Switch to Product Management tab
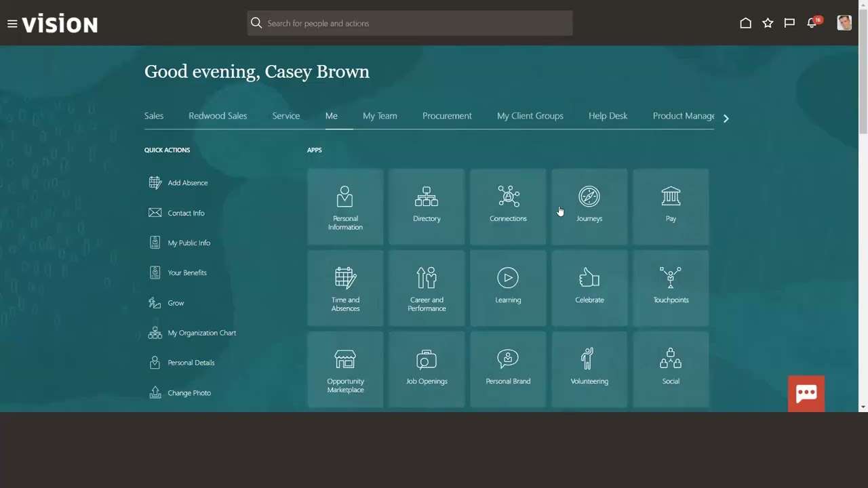Image resolution: width=868 pixels, height=488 pixels. pyautogui.click(x=684, y=116)
